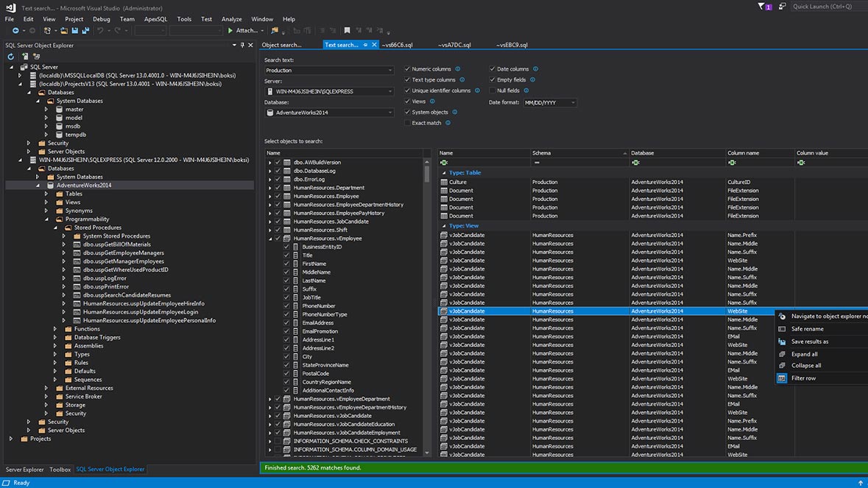The width and height of the screenshot is (868, 488).
Task: Expand the Tables folder node
Action: click(46, 194)
